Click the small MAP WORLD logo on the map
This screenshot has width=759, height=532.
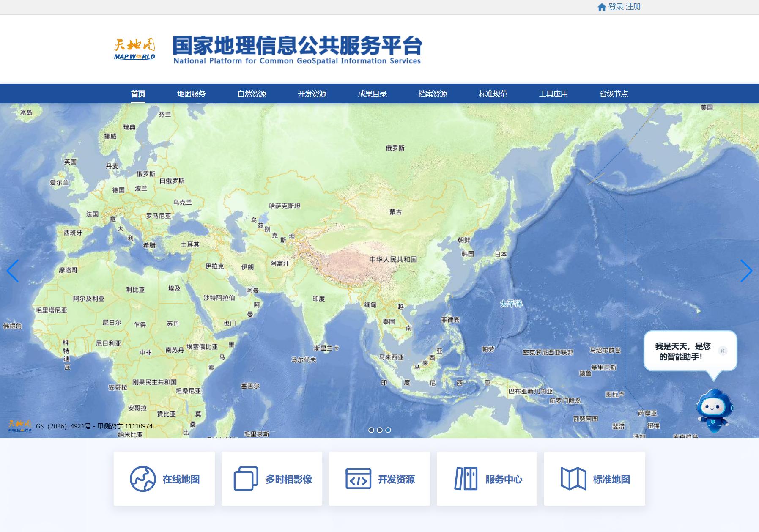click(x=20, y=425)
